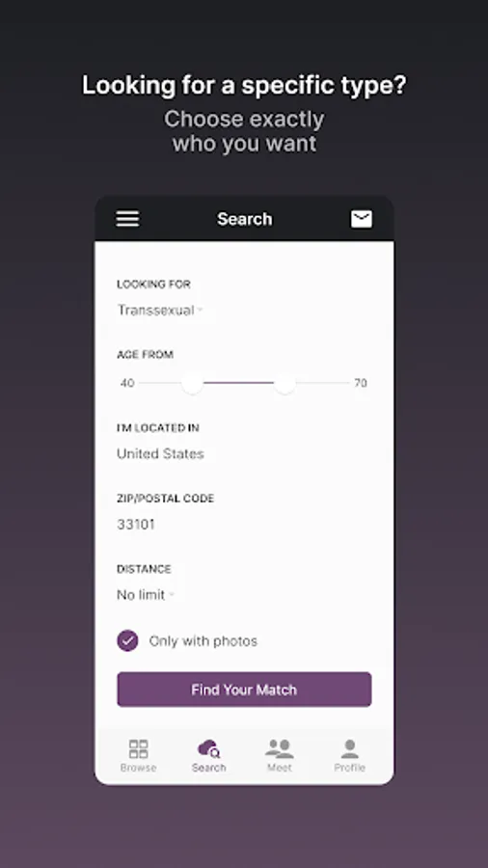Go to the Profile tab
The image size is (488, 868).
click(x=350, y=755)
